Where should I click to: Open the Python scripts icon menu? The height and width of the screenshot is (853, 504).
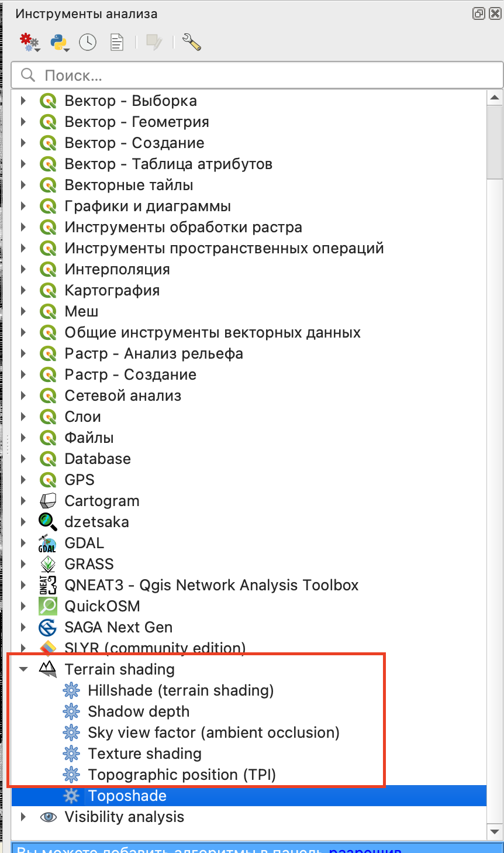60,42
